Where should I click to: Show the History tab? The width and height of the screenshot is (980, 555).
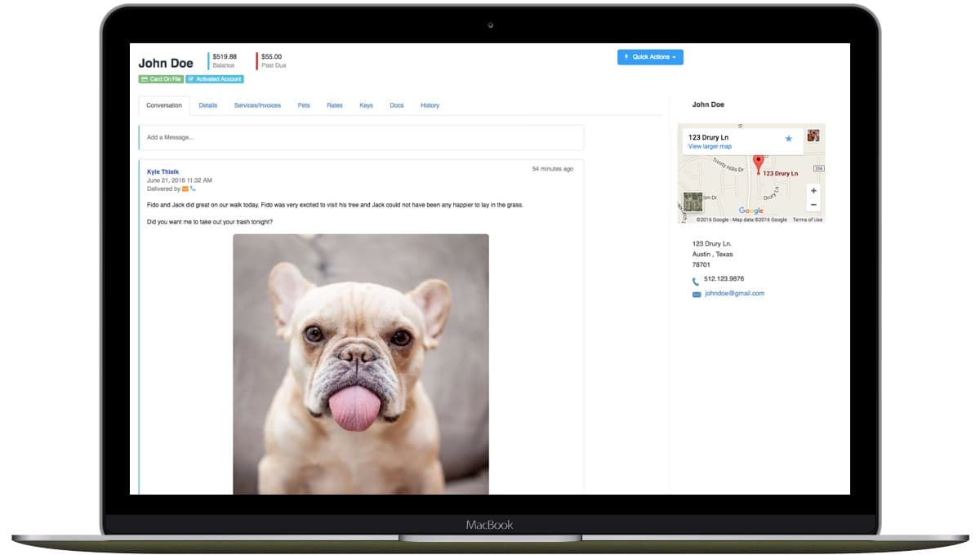coord(430,105)
